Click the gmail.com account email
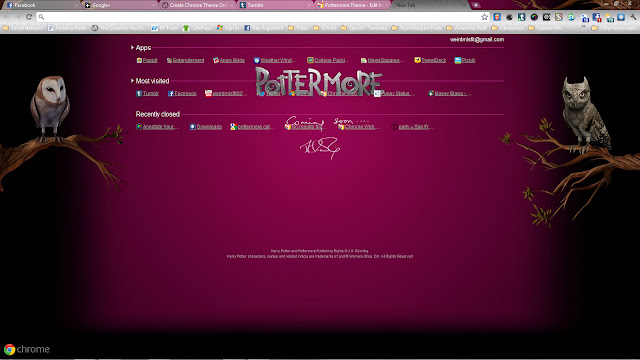 (x=477, y=40)
